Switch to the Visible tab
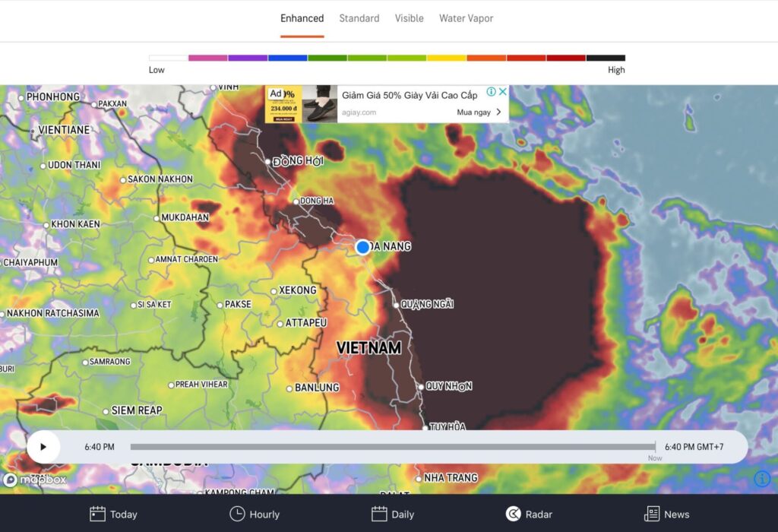This screenshot has width=778, height=532. 410,18
